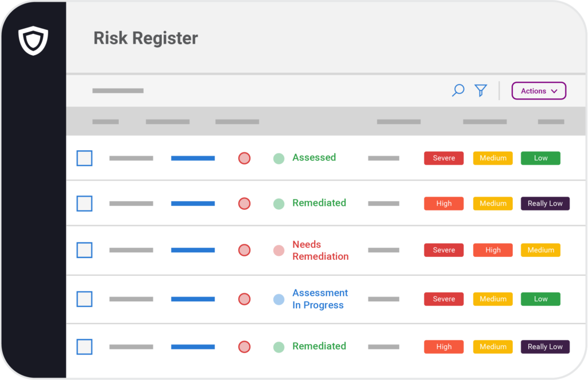Click the red circle on the bottom Remediated row

click(244, 347)
